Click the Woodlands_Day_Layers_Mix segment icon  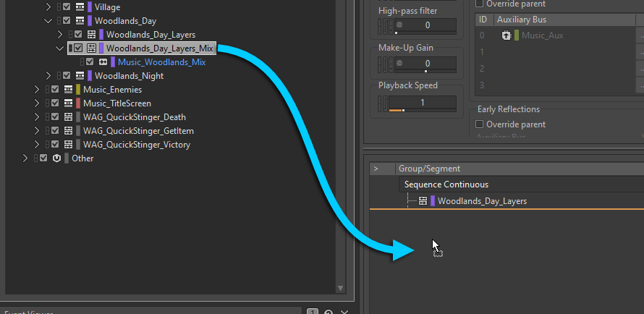pyautogui.click(x=91, y=48)
